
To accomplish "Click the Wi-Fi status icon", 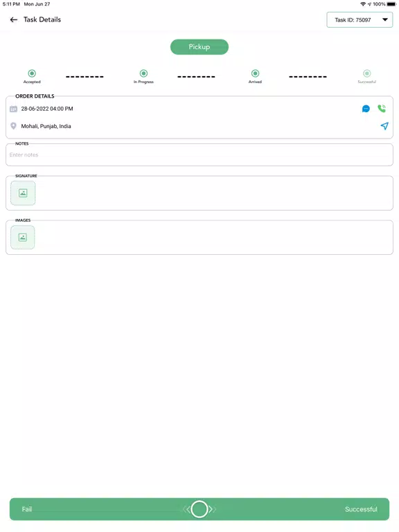I will tap(363, 4).
